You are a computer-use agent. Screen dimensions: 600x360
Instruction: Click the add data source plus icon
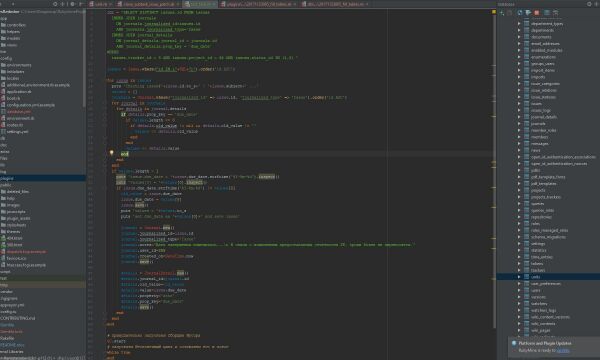[502, 13]
